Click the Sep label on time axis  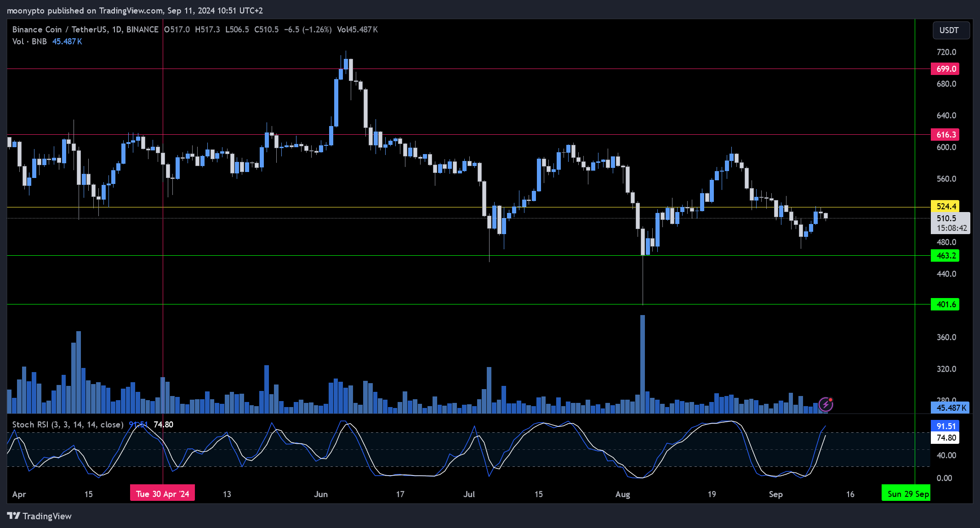[x=775, y=494]
